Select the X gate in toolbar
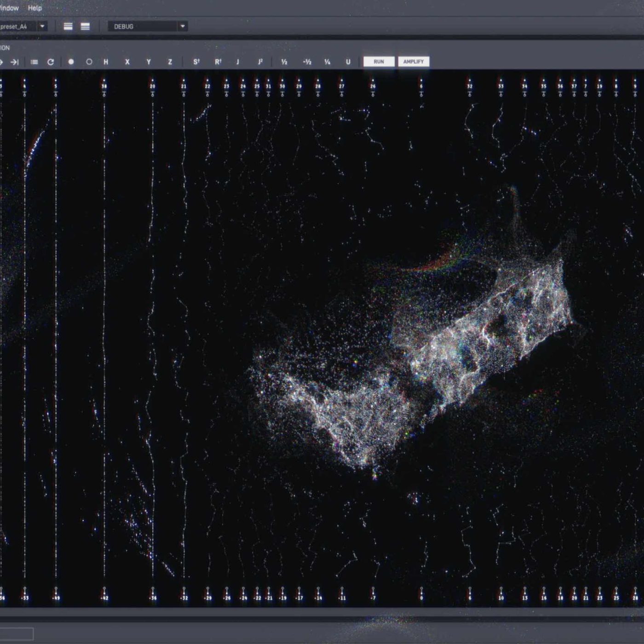Screen dimensions: 644x644 (x=127, y=62)
